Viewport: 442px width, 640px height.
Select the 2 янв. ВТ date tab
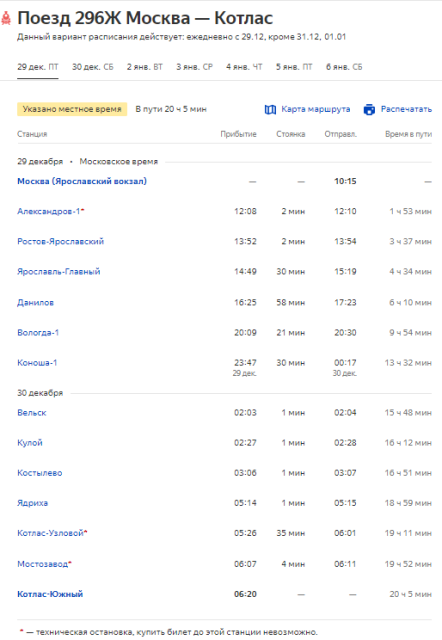click(144, 67)
